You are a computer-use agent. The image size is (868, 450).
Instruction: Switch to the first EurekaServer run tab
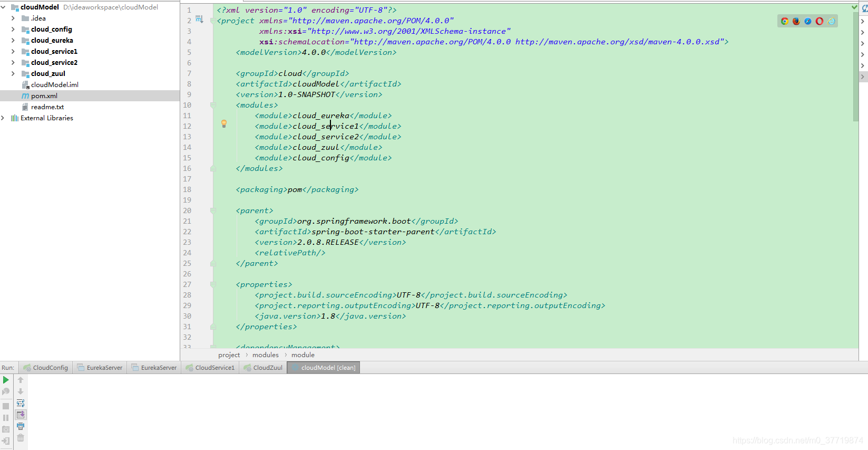(x=100, y=368)
